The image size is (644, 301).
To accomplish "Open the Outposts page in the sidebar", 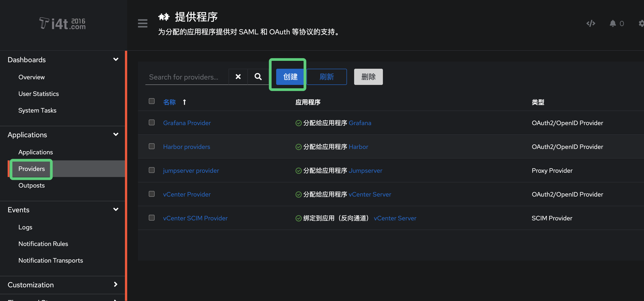I will point(31,185).
